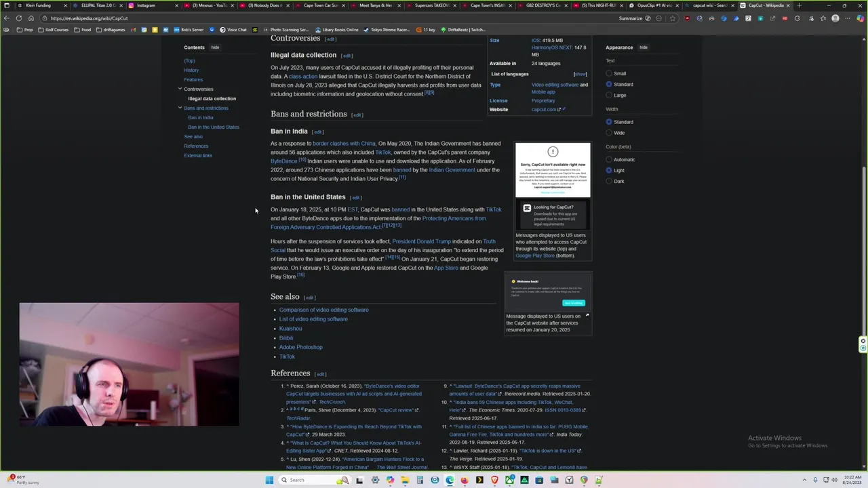This screenshot has width=868, height=488.
Task: Open File Explorer folder in taskbar
Action: click(x=405, y=480)
